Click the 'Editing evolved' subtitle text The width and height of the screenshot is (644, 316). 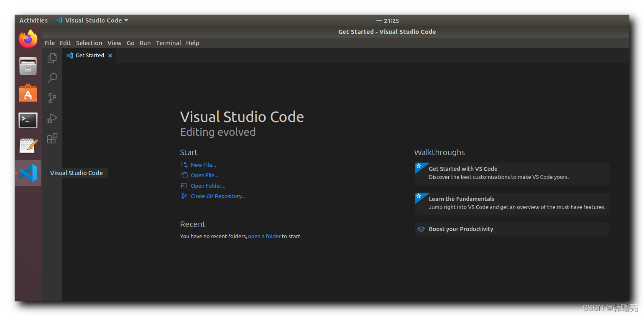[x=218, y=132]
